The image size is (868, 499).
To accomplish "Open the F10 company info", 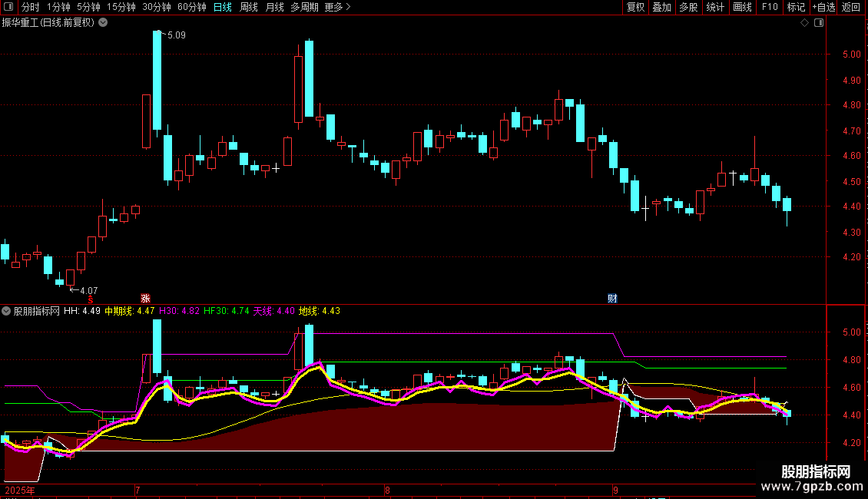I will point(770,7).
